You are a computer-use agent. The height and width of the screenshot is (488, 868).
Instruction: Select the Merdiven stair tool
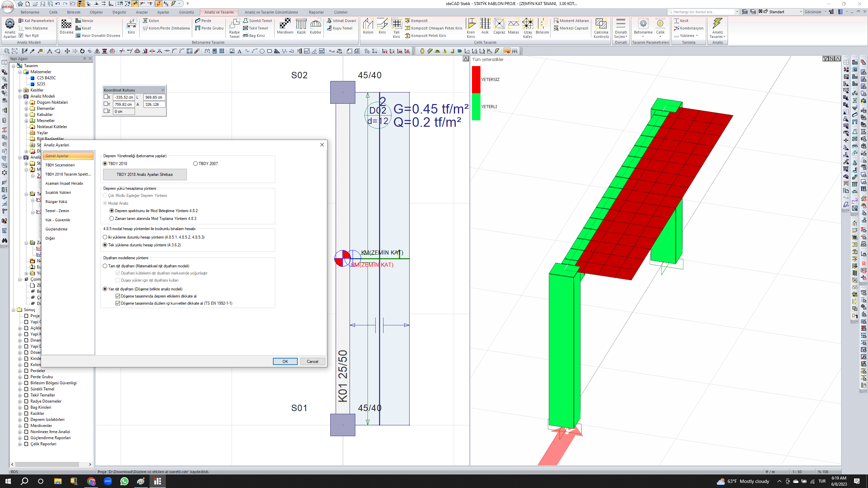285,26
